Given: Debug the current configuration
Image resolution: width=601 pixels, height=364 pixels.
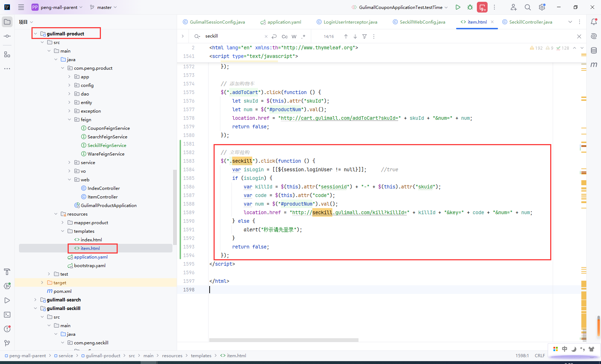Looking at the screenshot, I should (x=470, y=7).
